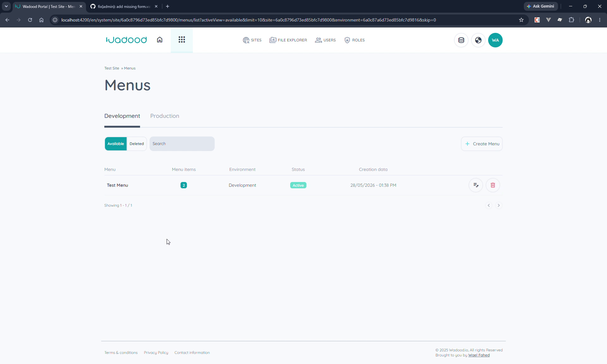The image size is (607, 364).
Task: Click the Menu items count badge 2
Action: pos(184,185)
